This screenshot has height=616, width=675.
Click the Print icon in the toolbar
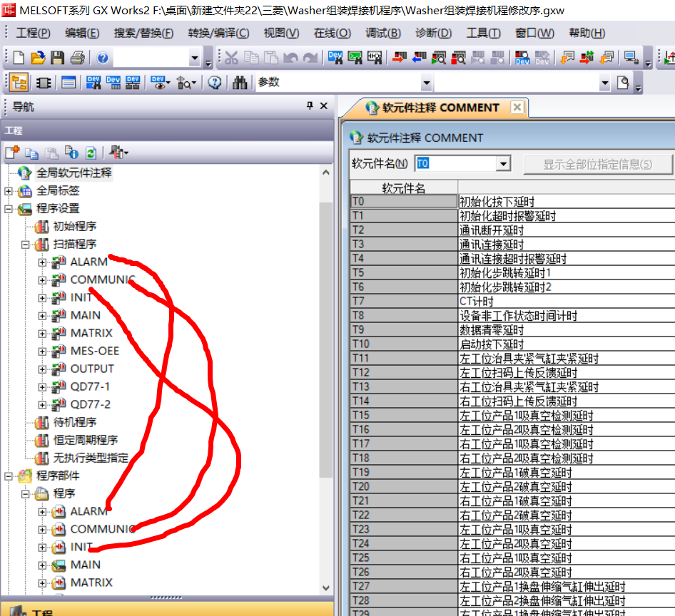(x=78, y=58)
